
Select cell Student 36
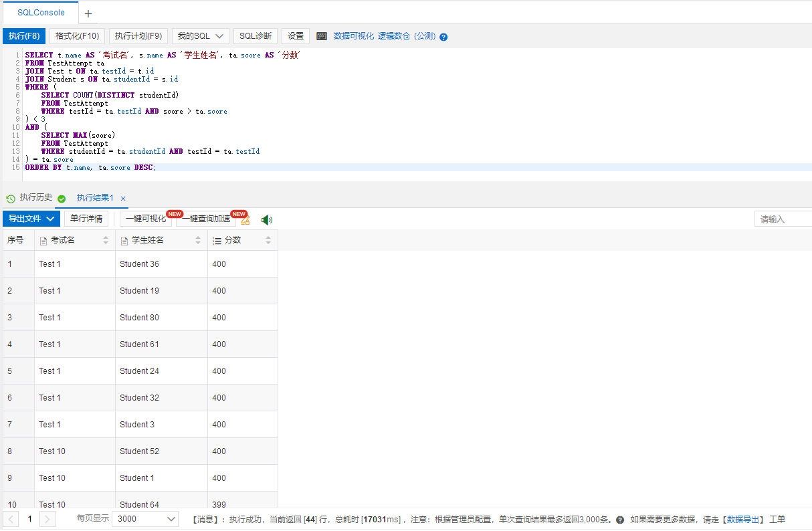[161, 264]
